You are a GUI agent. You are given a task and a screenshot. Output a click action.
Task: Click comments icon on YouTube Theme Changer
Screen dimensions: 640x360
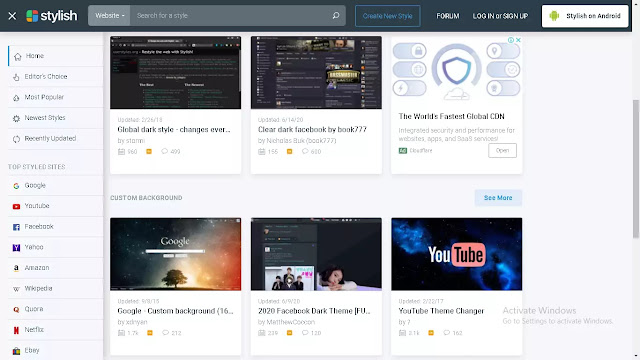(x=446, y=333)
